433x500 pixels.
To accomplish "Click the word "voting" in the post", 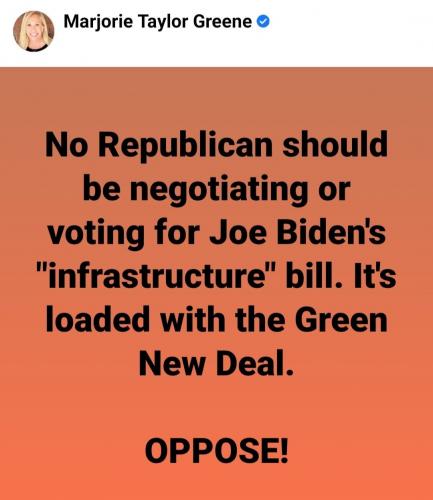I will (96, 233).
